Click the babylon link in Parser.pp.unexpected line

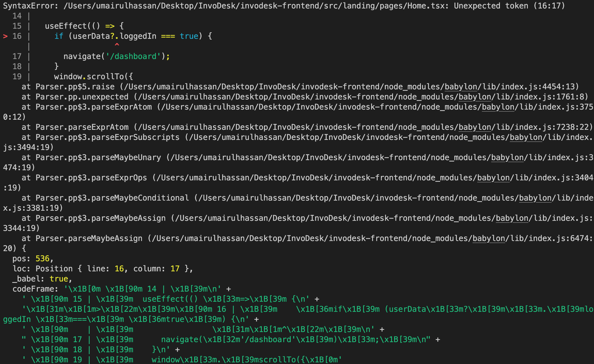pos(475,97)
